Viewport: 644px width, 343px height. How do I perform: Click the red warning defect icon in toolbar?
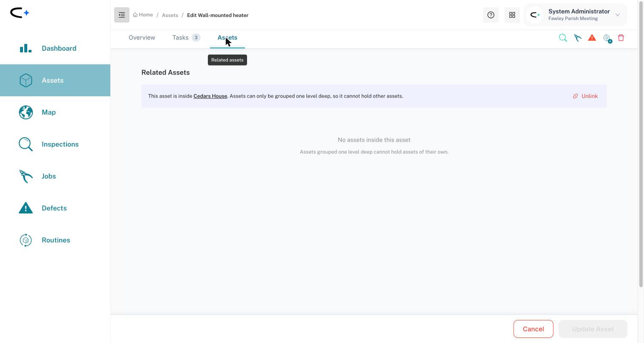[x=592, y=37]
